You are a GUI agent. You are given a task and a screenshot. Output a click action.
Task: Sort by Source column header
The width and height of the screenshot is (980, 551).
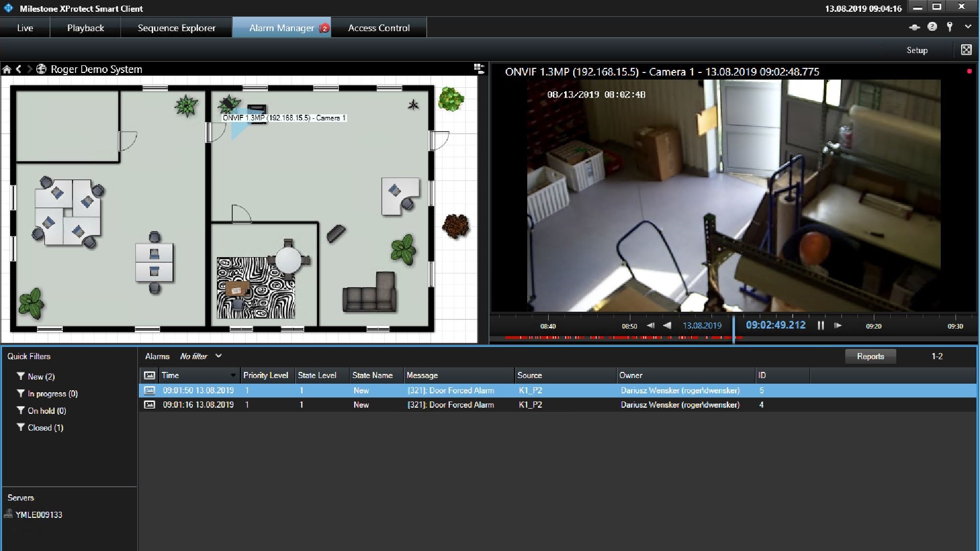click(x=566, y=375)
